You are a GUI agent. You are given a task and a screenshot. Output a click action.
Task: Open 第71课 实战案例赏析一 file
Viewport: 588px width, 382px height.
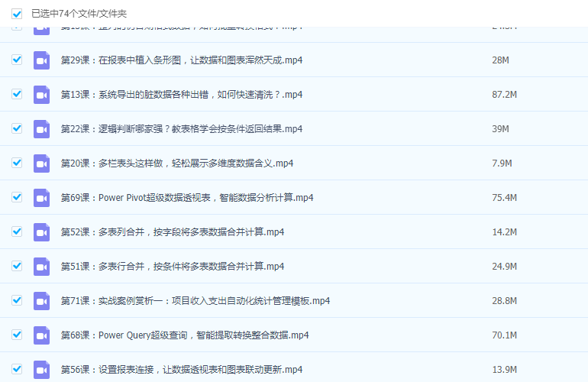pos(195,301)
